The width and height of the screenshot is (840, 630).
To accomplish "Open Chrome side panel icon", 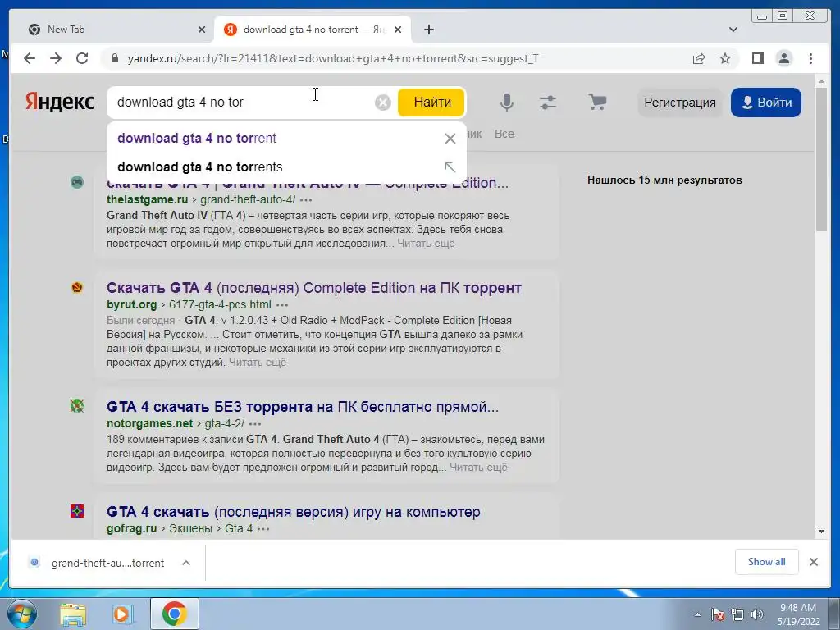I will (x=757, y=58).
